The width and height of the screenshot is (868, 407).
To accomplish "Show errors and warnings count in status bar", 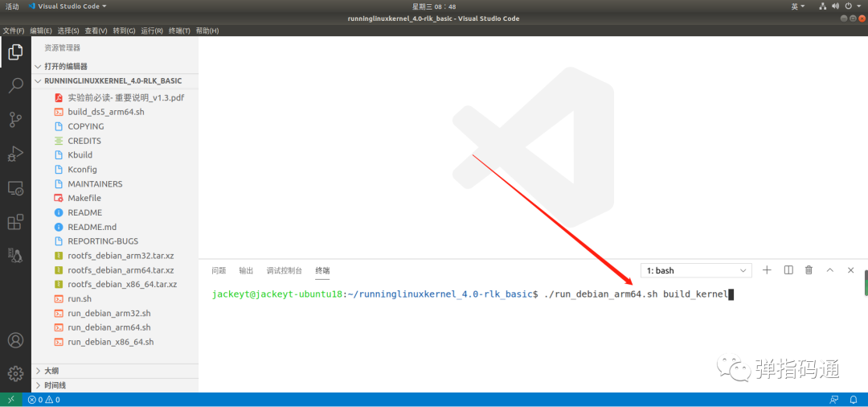I will 44,400.
